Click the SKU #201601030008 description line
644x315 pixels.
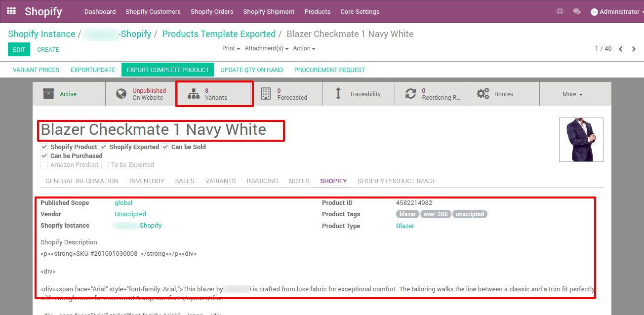(x=119, y=254)
